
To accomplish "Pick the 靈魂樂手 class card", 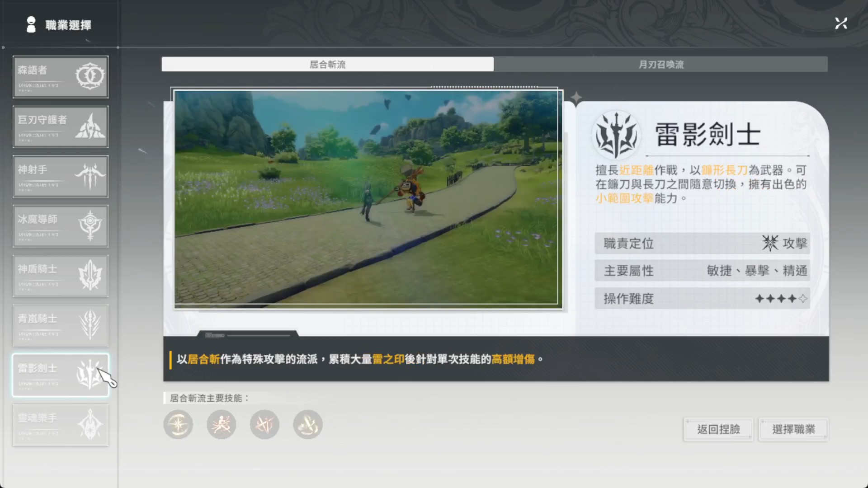I will click(x=60, y=425).
